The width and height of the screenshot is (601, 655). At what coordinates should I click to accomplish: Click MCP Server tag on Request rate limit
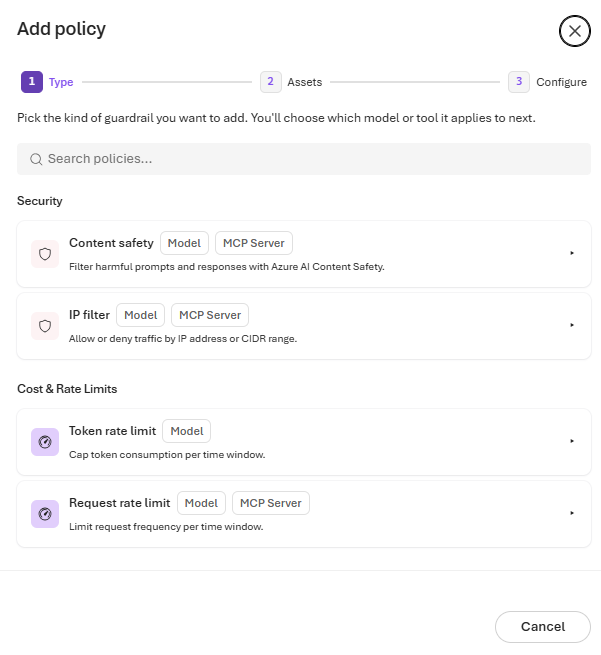271,503
